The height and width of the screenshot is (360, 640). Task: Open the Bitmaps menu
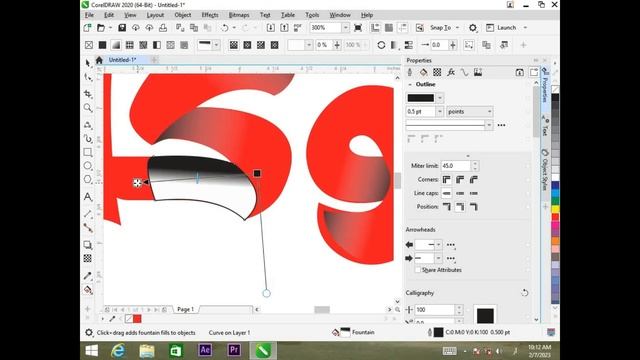click(239, 15)
